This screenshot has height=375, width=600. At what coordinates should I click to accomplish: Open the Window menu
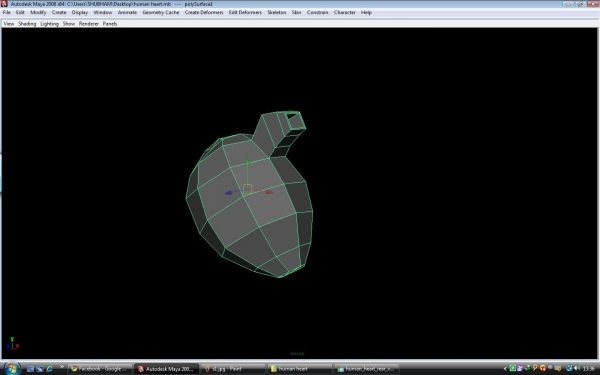[x=103, y=12]
